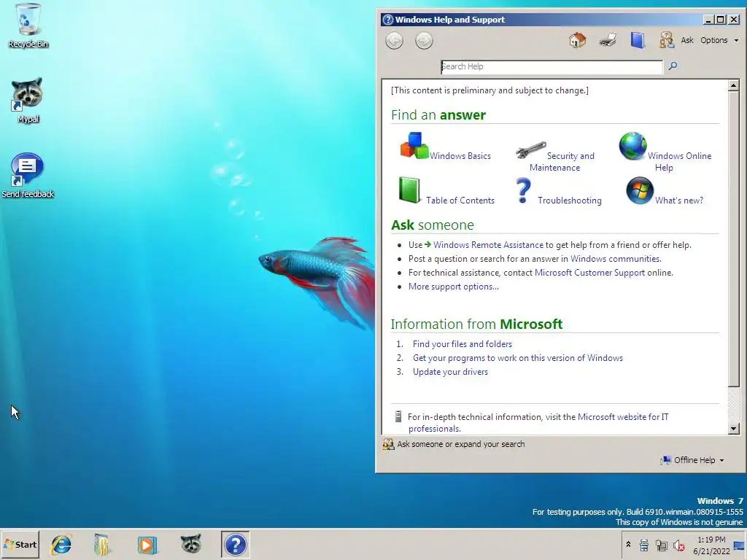Open the Windows communities link
The height and width of the screenshot is (560, 747).
tap(616, 259)
